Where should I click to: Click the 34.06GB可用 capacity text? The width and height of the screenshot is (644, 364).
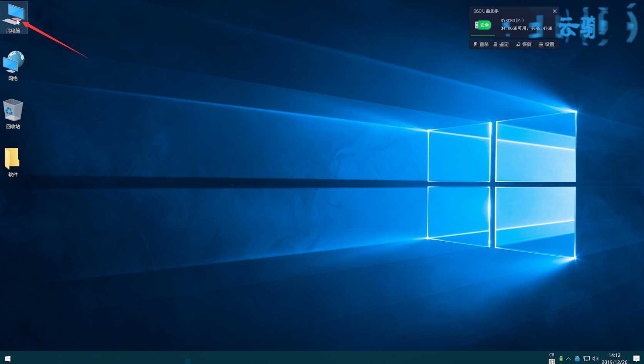(x=513, y=28)
